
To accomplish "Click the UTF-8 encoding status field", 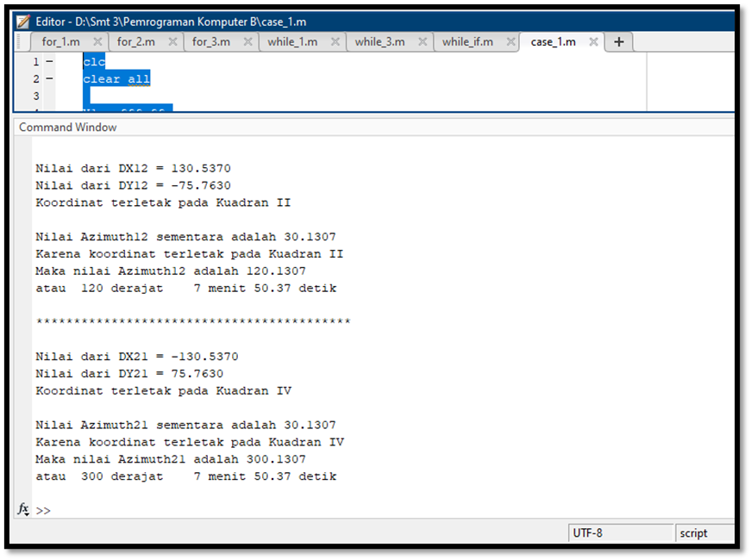I will (621, 532).
